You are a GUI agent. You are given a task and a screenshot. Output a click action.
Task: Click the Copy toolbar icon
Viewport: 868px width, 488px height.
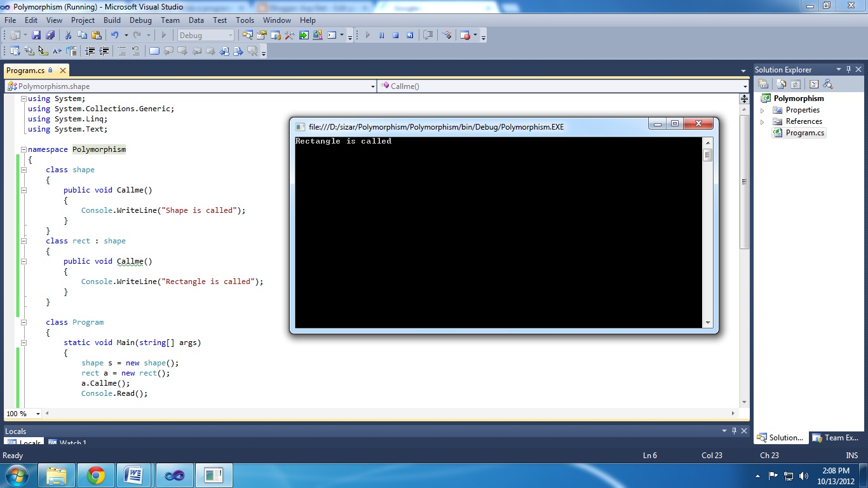[x=82, y=35]
